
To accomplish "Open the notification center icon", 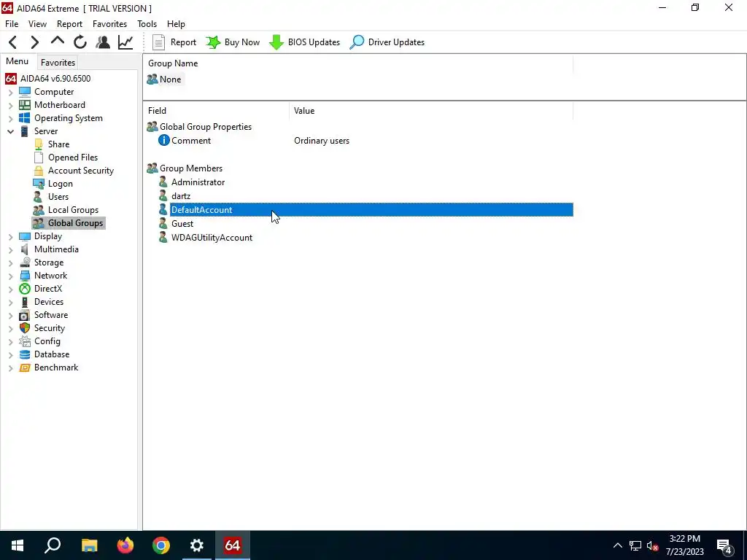I will [724, 545].
